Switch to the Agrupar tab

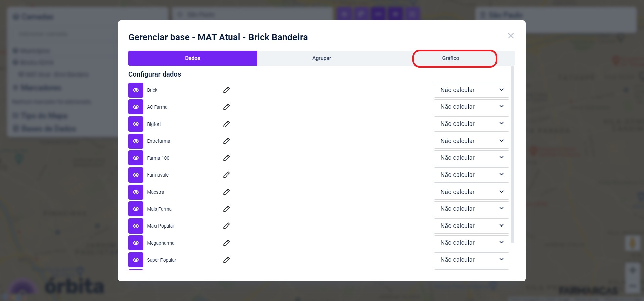[x=321, y=58]
